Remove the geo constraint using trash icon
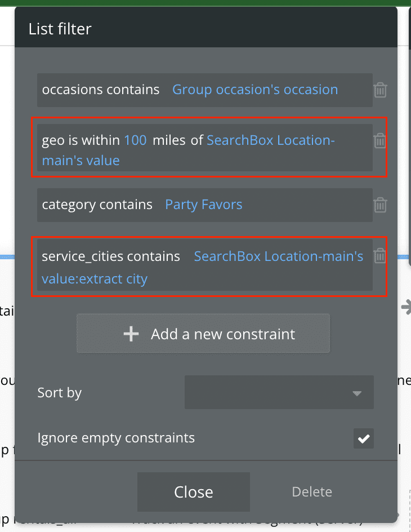 (380, 141)
